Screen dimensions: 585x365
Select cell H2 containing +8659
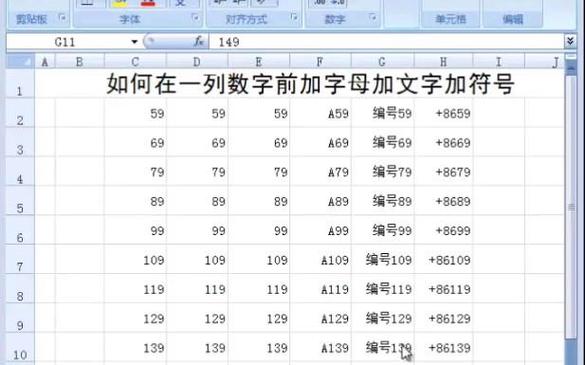click(443, 113)
